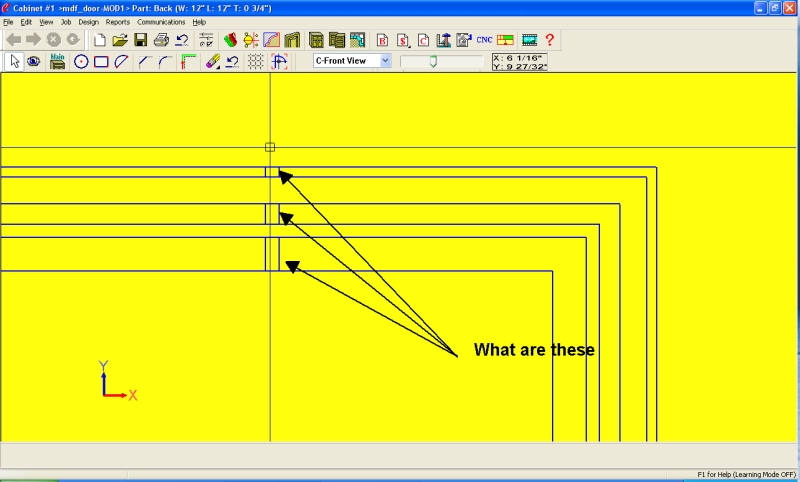Select the circle drawing tool
800x482 pixels.
click(81, 61)
